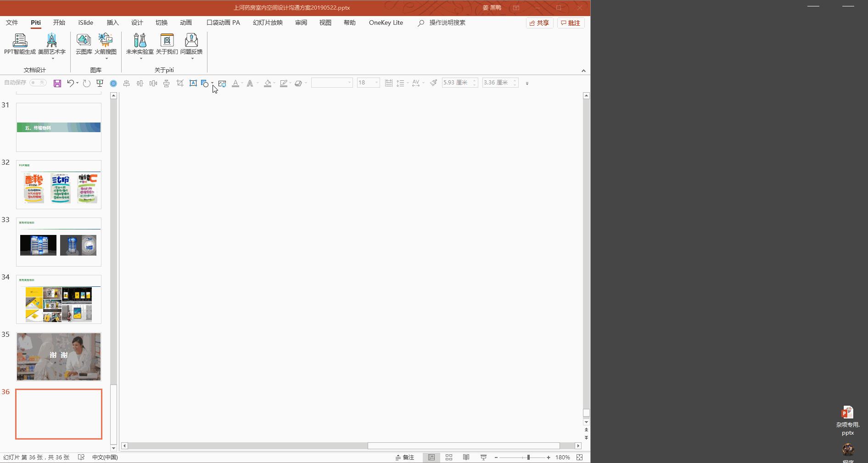Expand the font color dropdown arrow
This screenshot has height=463, width=868.
click(242, 83)
